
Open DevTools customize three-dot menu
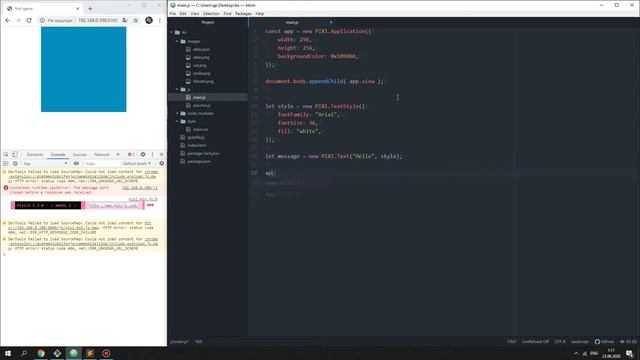click(x=152, y=155)
